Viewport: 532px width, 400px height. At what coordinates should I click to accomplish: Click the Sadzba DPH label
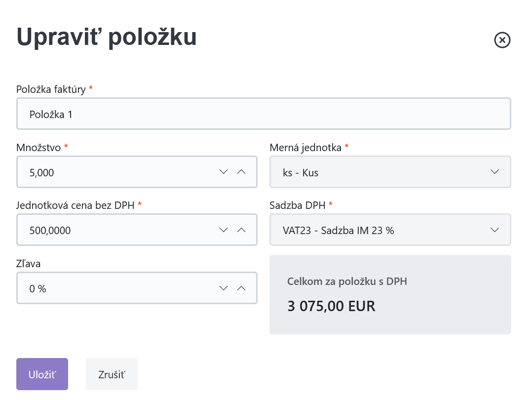[298, 205]
